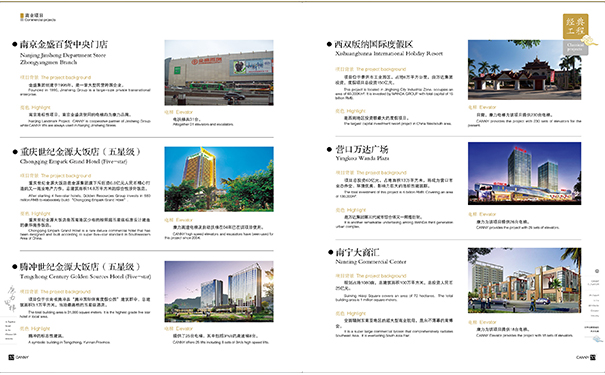
Task: Select the heading 南宁大商汇
Action: (x=357, y=252)
